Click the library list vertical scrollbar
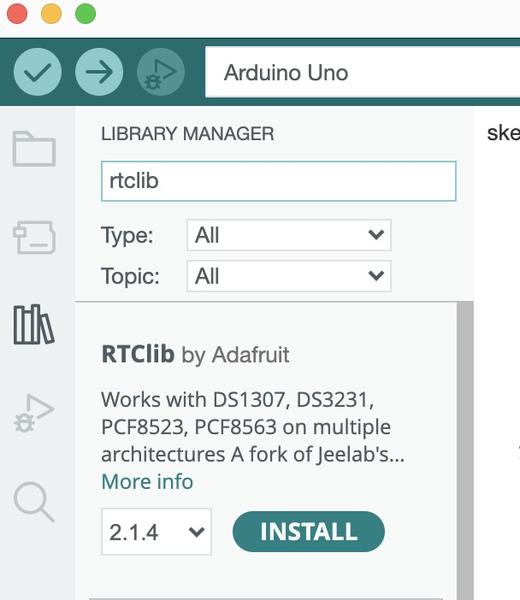This screenshot has height=600, width=520. coord(465,450)
